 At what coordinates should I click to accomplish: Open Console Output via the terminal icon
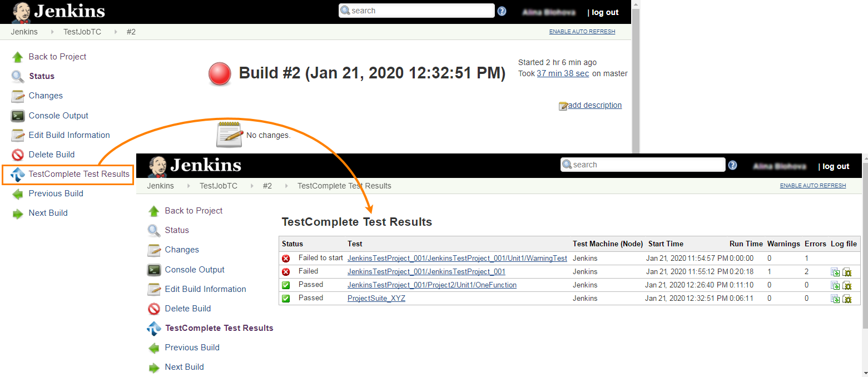[x=17, y=115]
